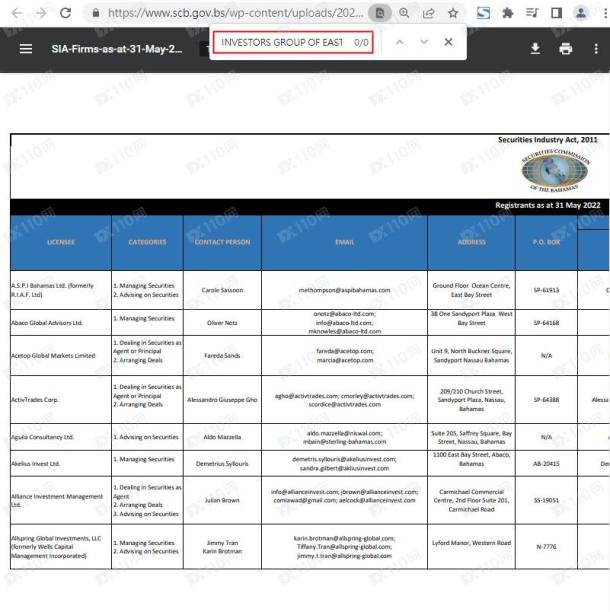Click the ADDRESS column header

point(471,242)
